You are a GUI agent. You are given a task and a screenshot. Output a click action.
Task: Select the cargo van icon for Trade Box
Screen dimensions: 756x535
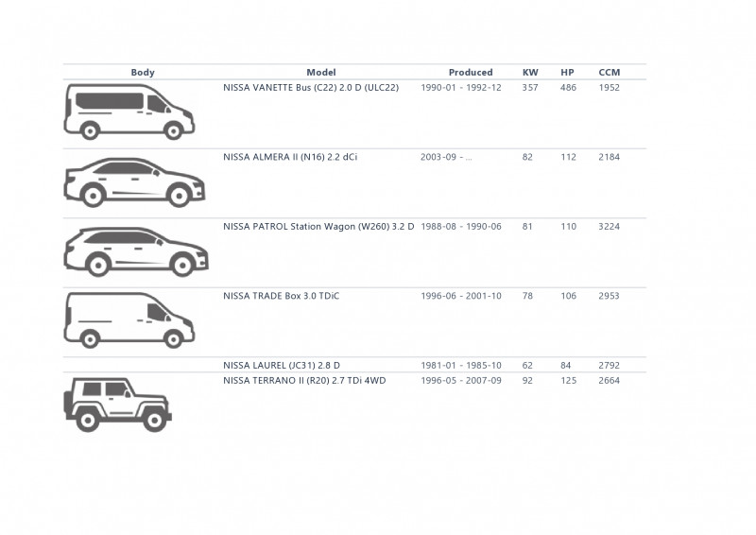[x=129, y=320]
